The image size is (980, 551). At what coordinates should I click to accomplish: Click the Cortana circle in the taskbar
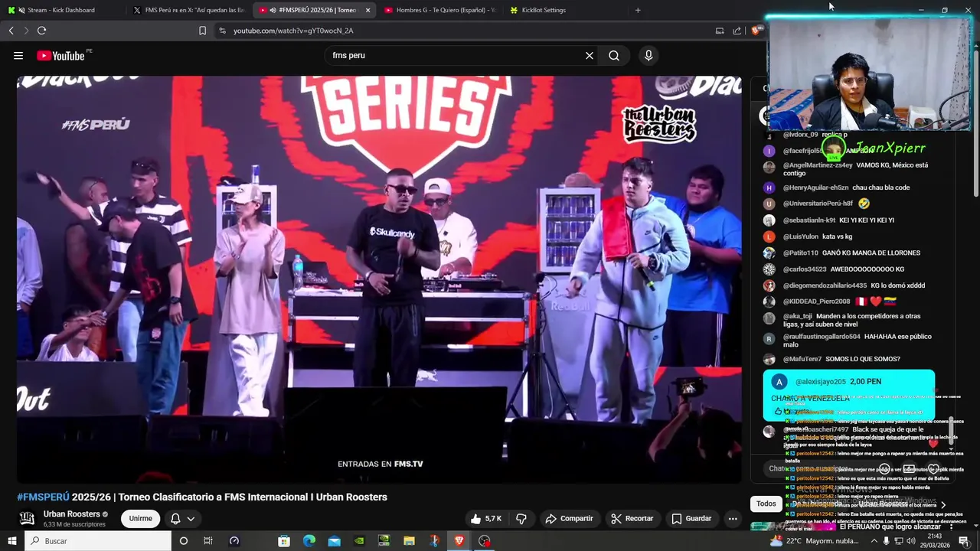(183, 541)
